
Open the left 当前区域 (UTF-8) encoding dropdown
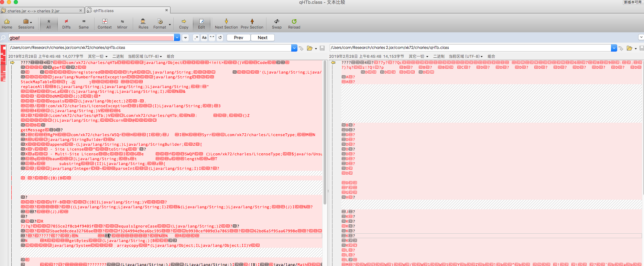[145, 56]
